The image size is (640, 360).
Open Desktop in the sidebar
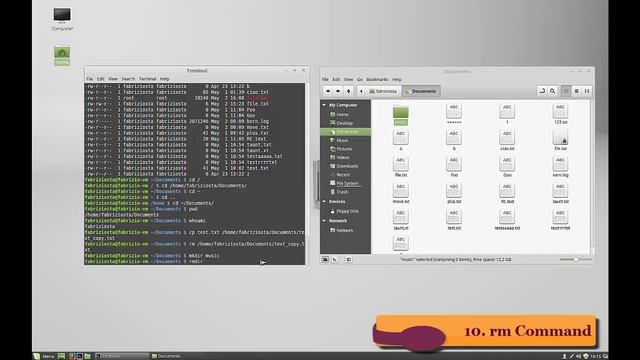pos(345,123)
